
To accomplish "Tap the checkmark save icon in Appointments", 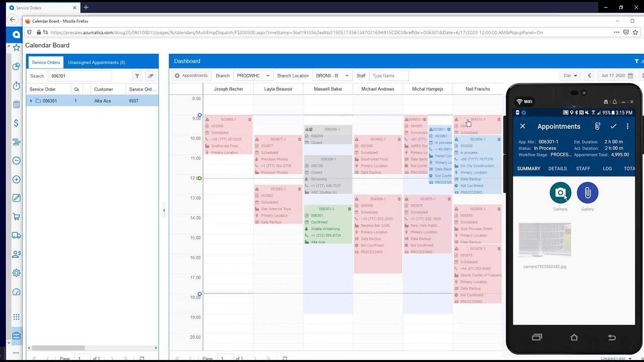I will [x=613, y=126].
